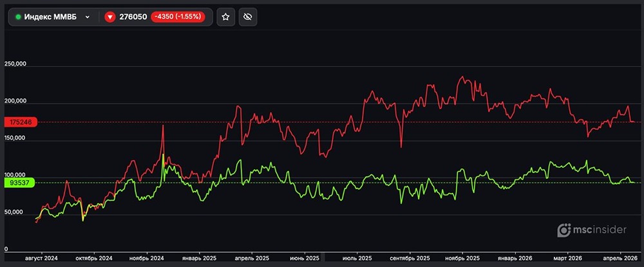
Task: Click the июнь 2025 date label
Action: 305,259
